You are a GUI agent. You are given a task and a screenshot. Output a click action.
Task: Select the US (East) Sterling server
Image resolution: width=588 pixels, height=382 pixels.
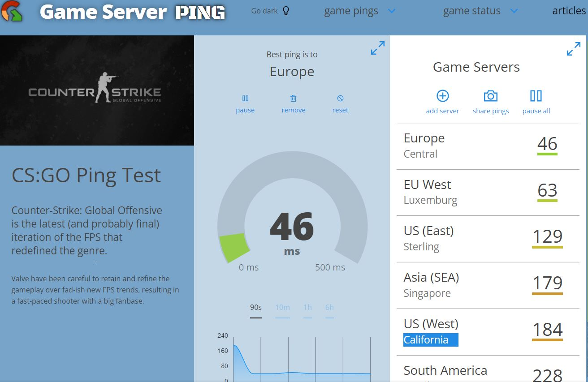tap(488, 239)
